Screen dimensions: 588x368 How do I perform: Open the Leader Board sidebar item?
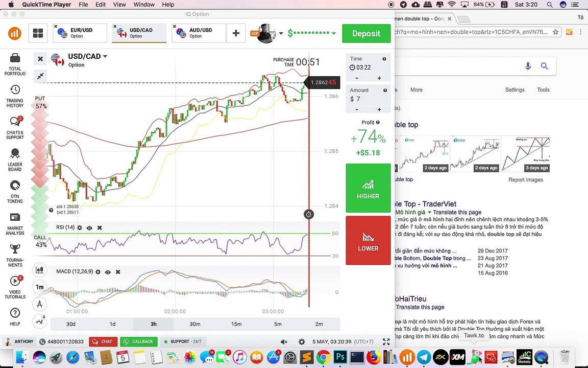(x=15, y=160)
